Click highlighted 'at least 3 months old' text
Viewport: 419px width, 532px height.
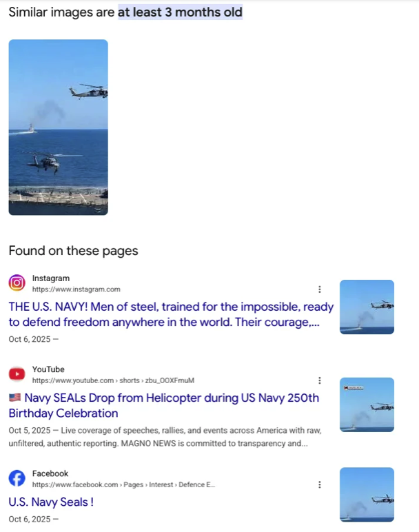[180, 12]
